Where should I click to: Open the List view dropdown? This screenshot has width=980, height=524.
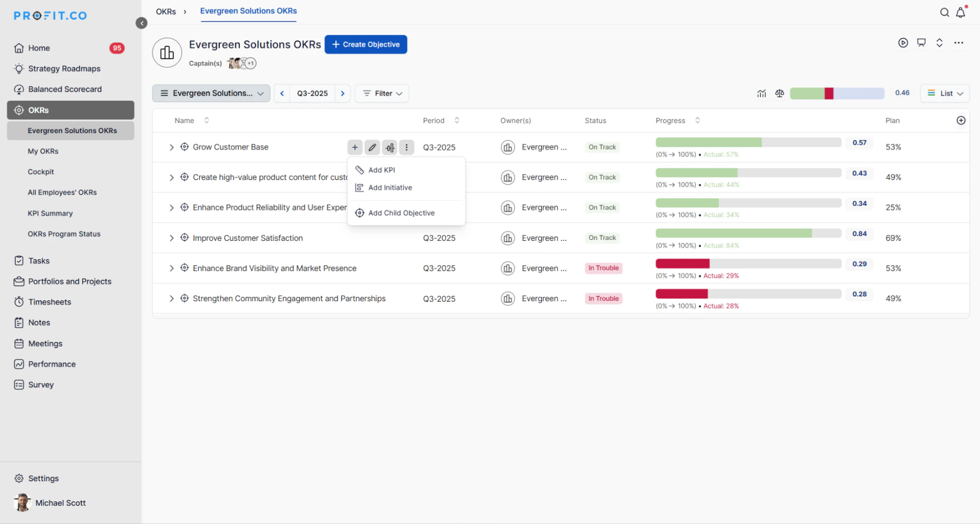point(944,93)
